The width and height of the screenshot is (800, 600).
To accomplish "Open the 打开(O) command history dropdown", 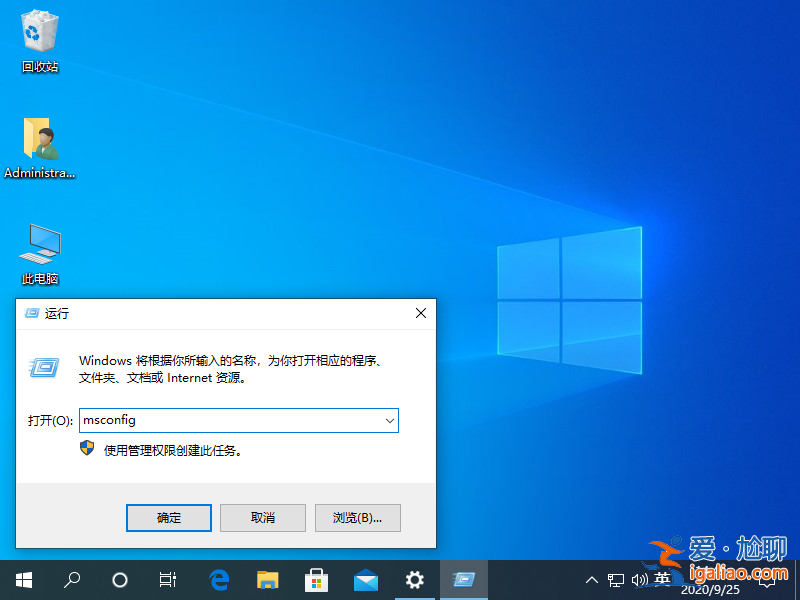I will click(390, 420).
